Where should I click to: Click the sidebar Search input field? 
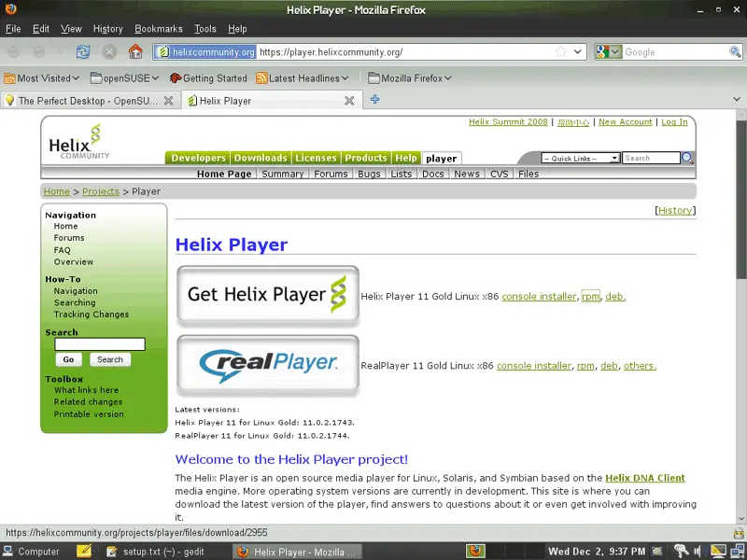(x=100, y=344)
